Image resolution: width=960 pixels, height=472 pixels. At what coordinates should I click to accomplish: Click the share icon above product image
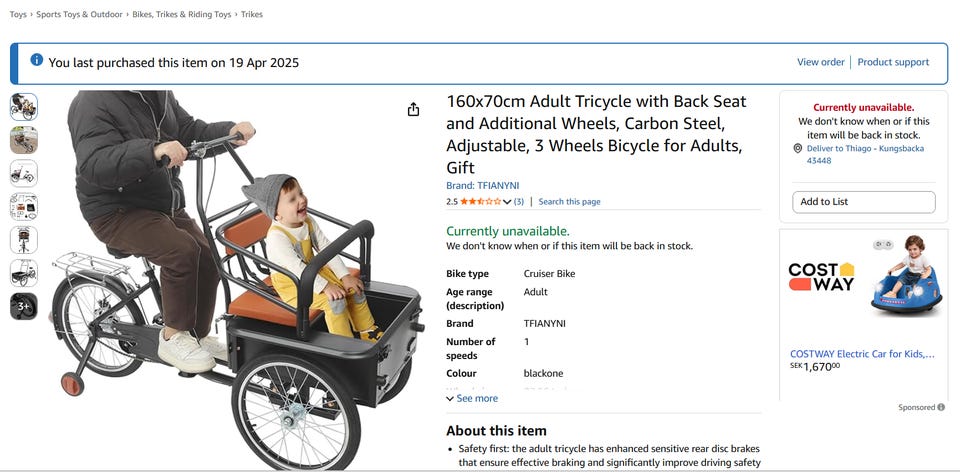coord(413,109)
